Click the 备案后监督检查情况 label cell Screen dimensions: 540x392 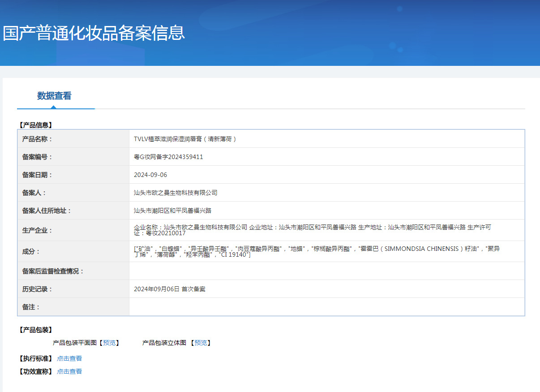[53, 271]
